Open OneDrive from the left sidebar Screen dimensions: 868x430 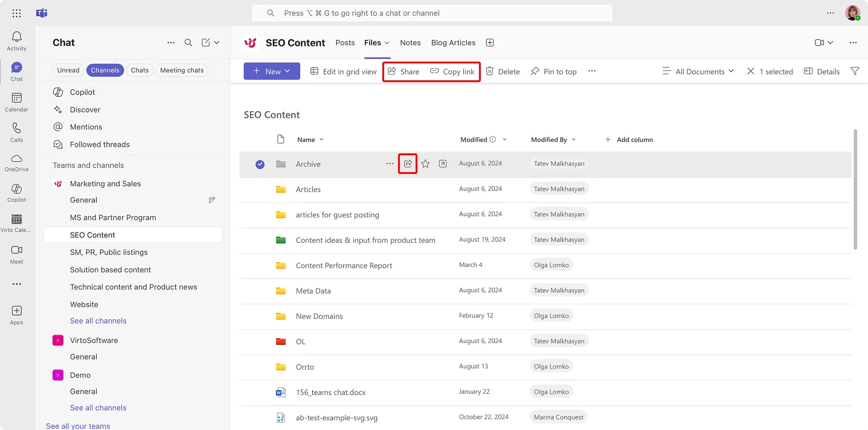click(x=16, y=162)
